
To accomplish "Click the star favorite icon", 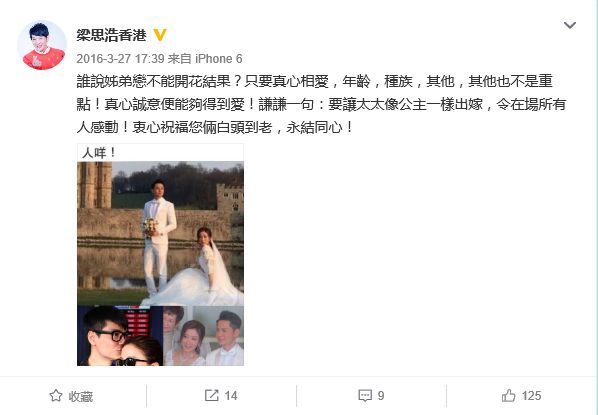I will pos(56,396).
